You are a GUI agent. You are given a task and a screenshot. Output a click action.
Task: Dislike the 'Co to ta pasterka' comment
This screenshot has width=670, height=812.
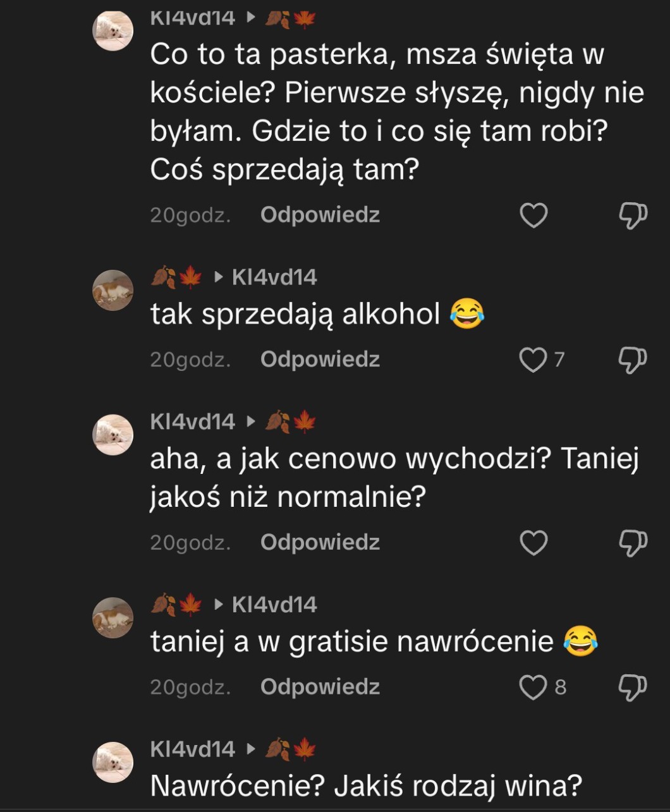[632, 215]
